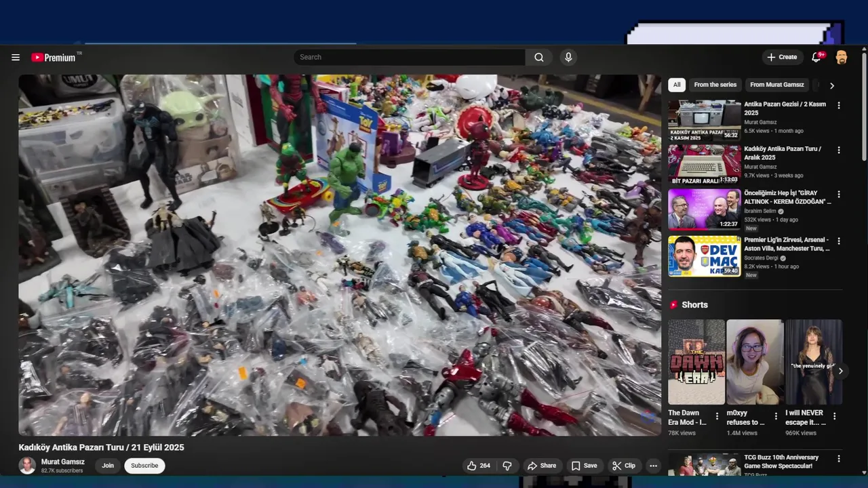
Task: Open more actions three-dot menu
Action: coord(653,466)
